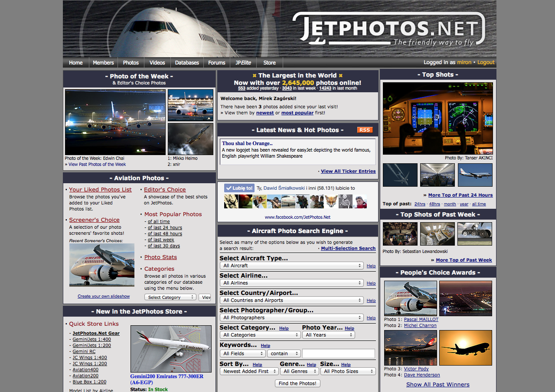
Task: Open the All Countries and Airports dropdown
Action: pos(292,300)
